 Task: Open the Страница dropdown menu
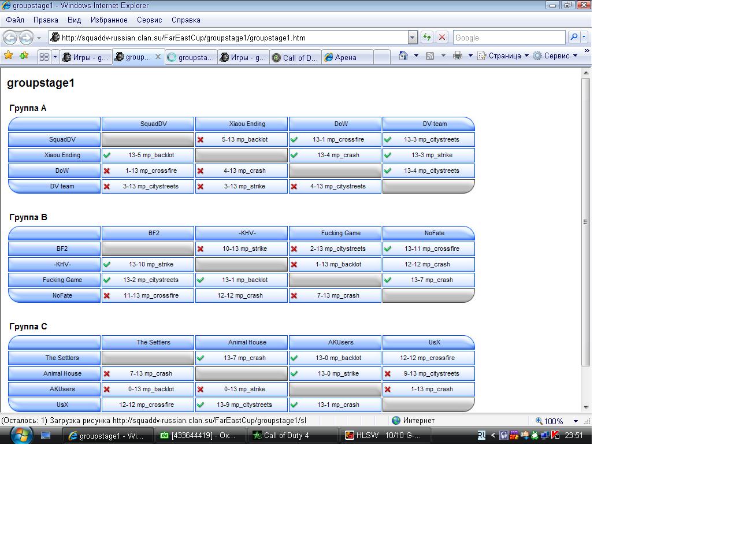pos(504,56)
